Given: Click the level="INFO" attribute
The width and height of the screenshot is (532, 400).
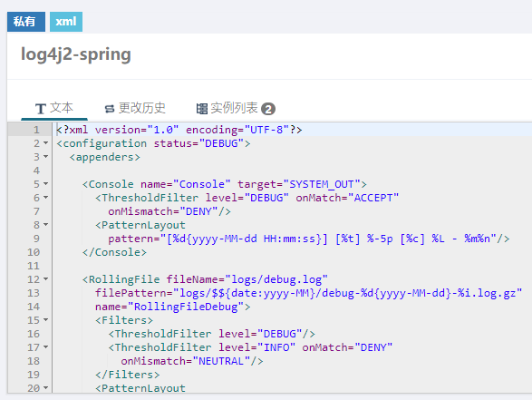Looking at the screenshot, I should click(256, 347).
